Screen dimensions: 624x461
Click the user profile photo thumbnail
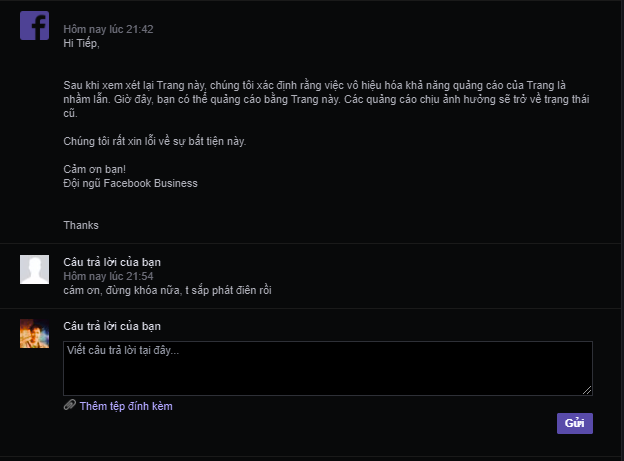34,333
